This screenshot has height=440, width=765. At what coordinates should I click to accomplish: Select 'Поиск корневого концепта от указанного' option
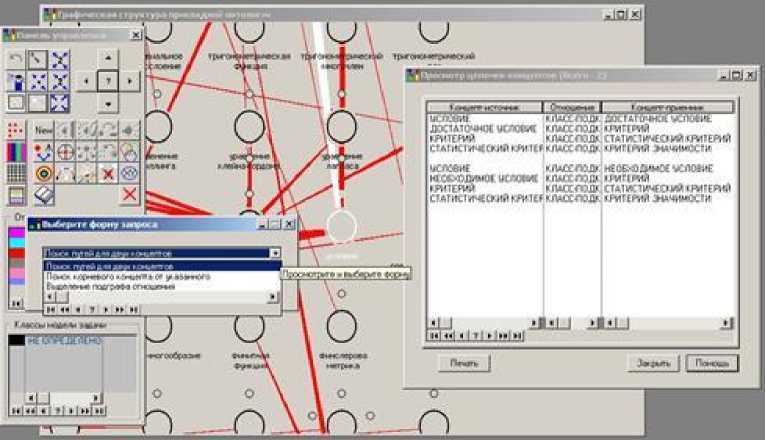click(162, 277)
